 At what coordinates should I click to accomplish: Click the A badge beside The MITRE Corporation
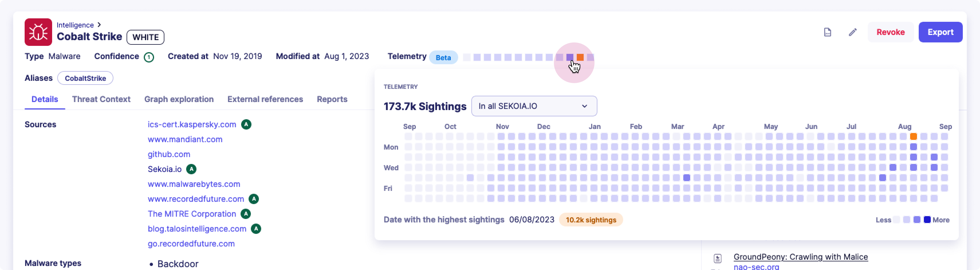click(x=245, y=214)
